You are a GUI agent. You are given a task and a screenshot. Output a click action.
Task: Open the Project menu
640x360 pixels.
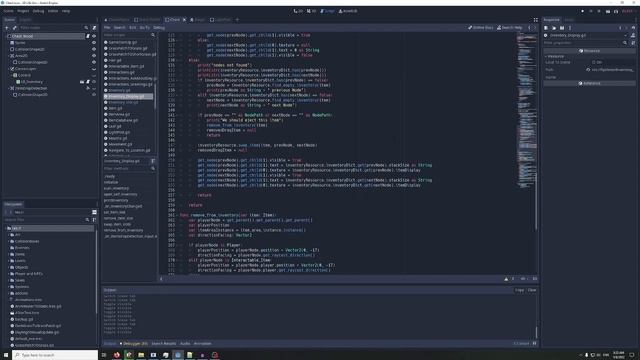pyautogui.click(x=23, y=11)
